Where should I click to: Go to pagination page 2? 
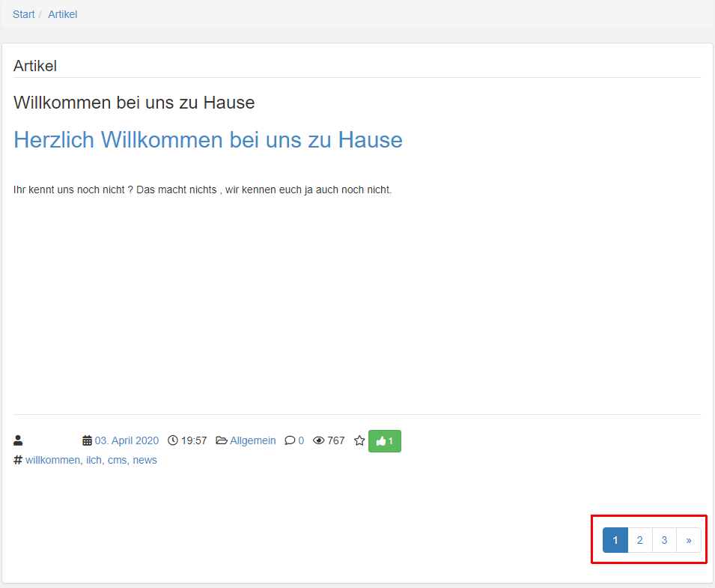coord(640,540)
